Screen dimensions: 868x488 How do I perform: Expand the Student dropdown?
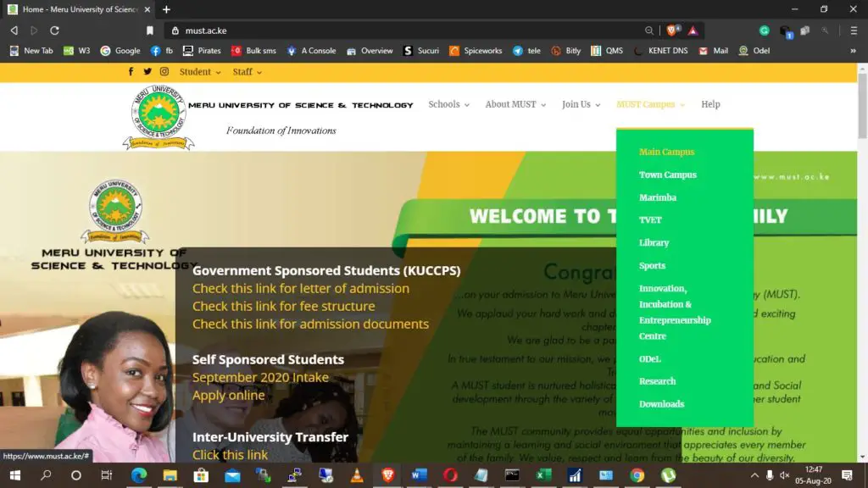[x=200, y=72]
